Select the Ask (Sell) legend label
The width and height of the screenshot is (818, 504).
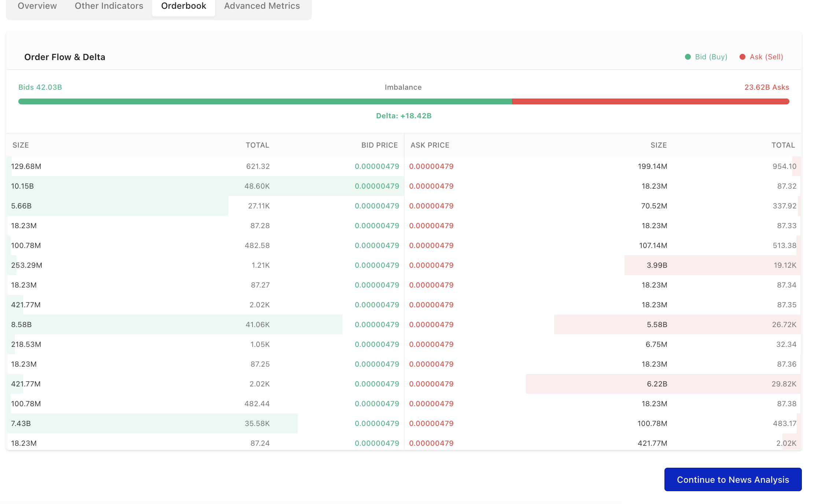766,57
